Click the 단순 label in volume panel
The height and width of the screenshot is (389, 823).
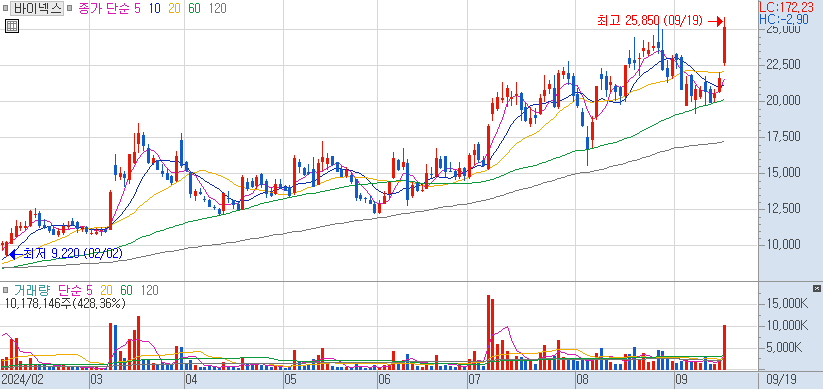(x=71, y=290)
